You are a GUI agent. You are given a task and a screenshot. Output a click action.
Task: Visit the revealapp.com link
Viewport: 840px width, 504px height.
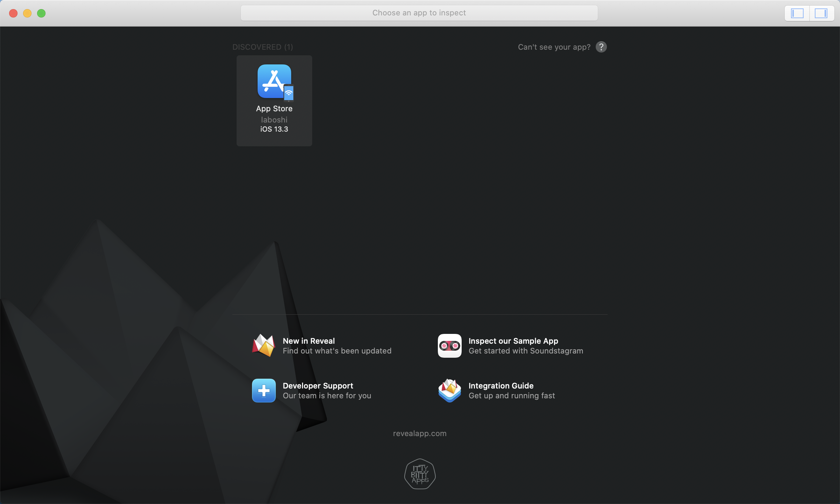420,433
